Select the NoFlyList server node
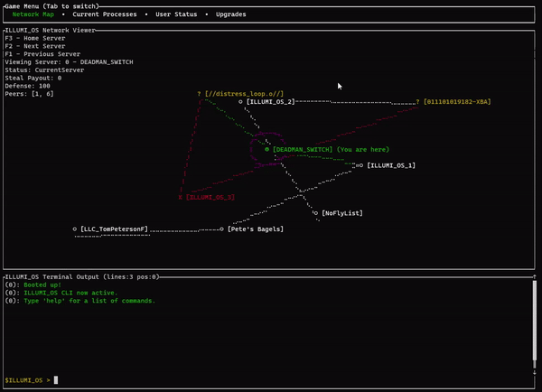This screenshot has width=542, height=392. pos(339,213)
